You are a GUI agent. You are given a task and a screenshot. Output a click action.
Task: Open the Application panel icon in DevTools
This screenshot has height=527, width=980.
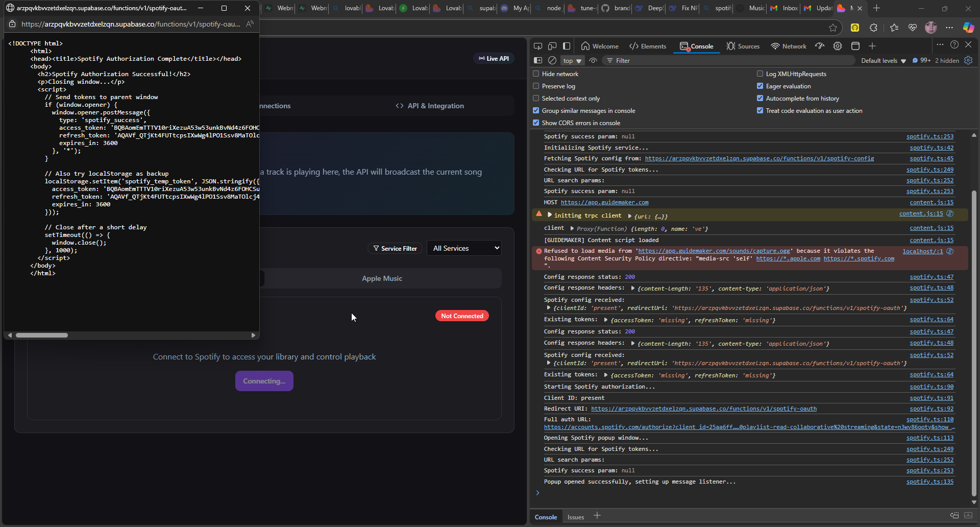click(x=855, y=46)
